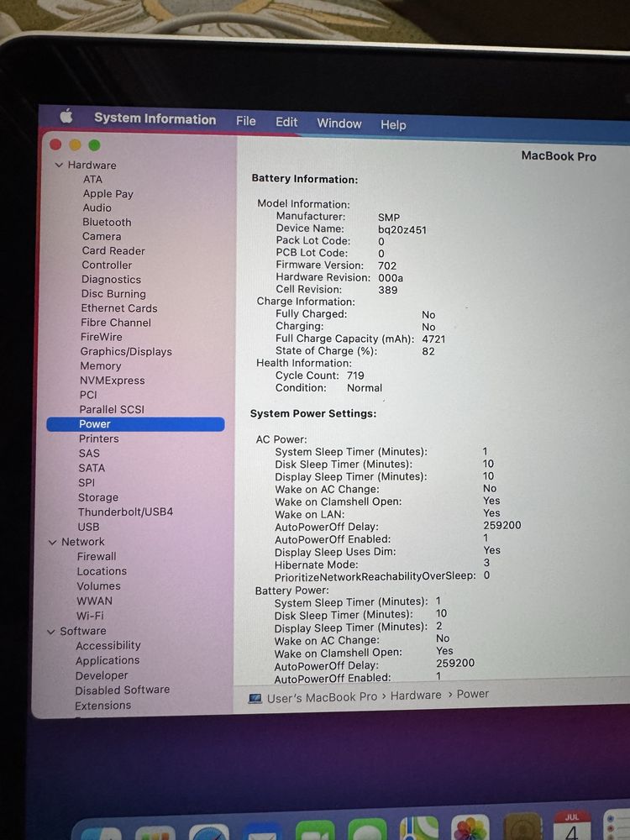This screenshot has height=840, width=630.
Task: Open the Help menu
Action: pos(393,125)
